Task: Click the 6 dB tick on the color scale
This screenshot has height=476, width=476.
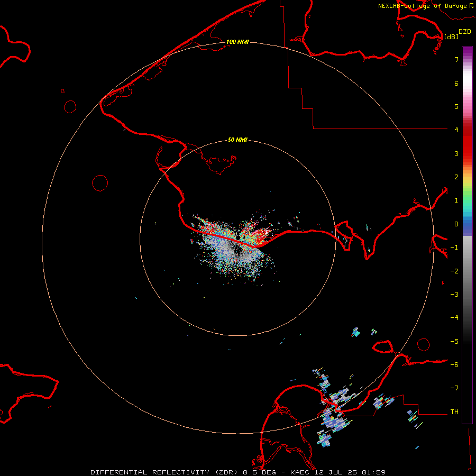Action: [x=456, y=83]
